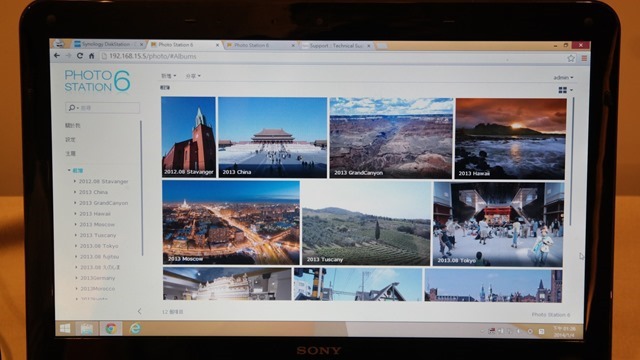This screenshot has height=360, width=640.
Task: Go back with browser back arrow
Action: coord(57,56)
